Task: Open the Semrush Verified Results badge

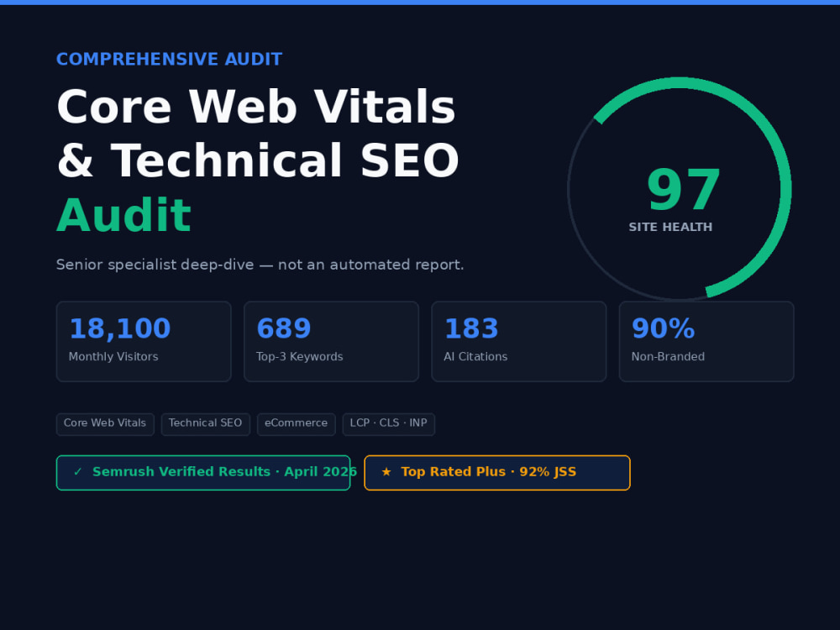Action: coord(203,472)
